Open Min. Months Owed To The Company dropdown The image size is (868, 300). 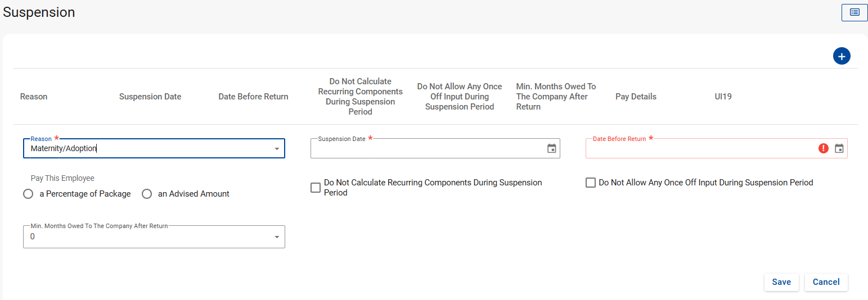click(276, 237)
